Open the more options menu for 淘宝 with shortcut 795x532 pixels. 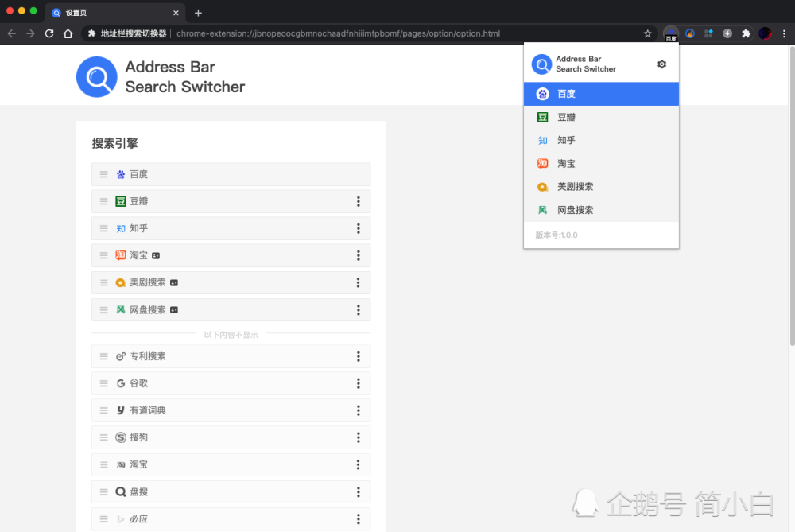pos(359,255)
